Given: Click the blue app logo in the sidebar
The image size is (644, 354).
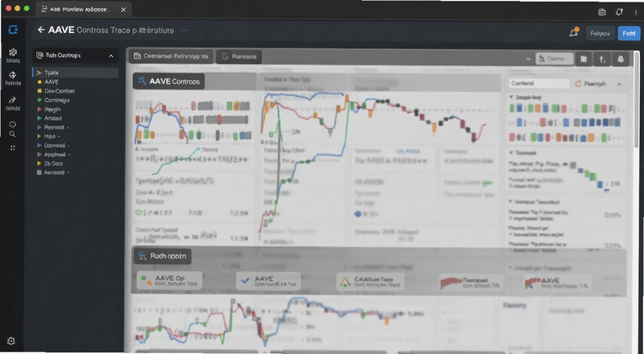Looking at the screenshot, I should coord(13,30).
